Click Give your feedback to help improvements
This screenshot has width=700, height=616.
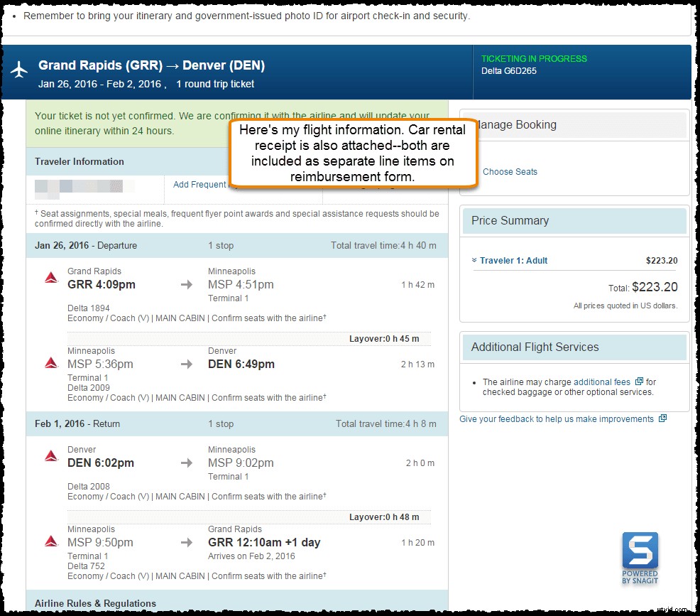(x=556, y=418)
